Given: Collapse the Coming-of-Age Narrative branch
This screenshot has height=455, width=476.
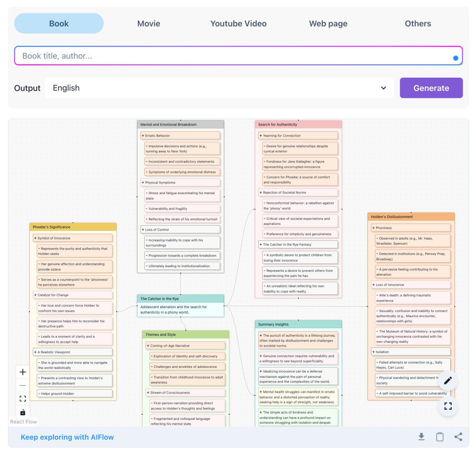Looking at the screenshot, I should (x=148, y=345).
